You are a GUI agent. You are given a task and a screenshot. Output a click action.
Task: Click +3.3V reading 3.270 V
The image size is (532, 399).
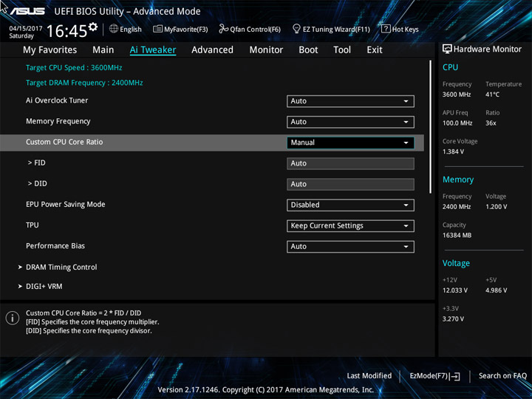tap(453, 319)
